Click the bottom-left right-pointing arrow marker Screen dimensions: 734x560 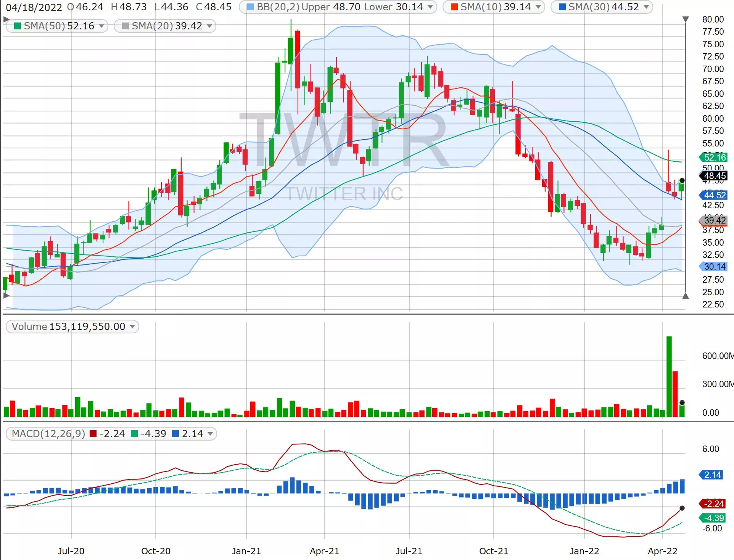[x=6, y=295]
